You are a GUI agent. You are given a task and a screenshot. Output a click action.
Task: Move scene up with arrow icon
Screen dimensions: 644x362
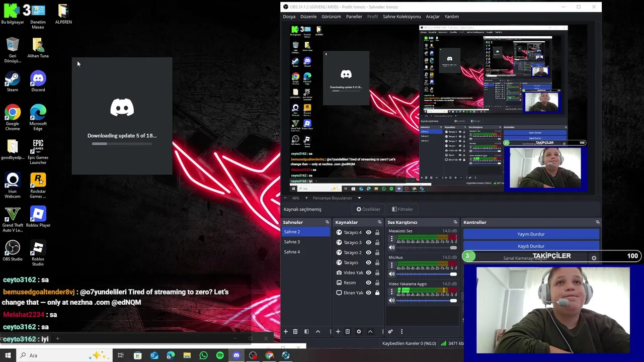click(x=318, y=332)
